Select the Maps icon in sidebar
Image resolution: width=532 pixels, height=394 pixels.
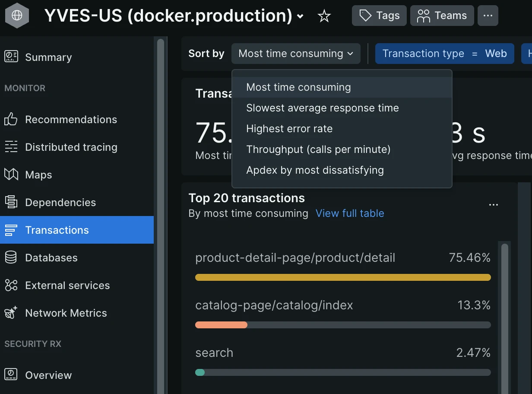coord(11,175)
